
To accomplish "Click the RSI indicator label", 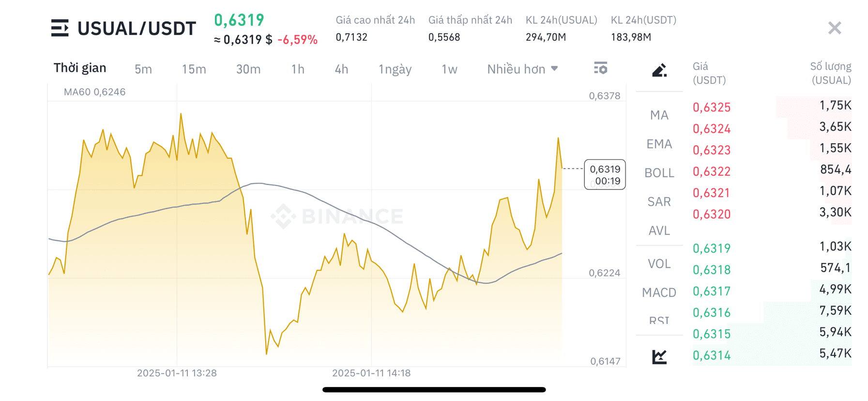I will point(658,320).
